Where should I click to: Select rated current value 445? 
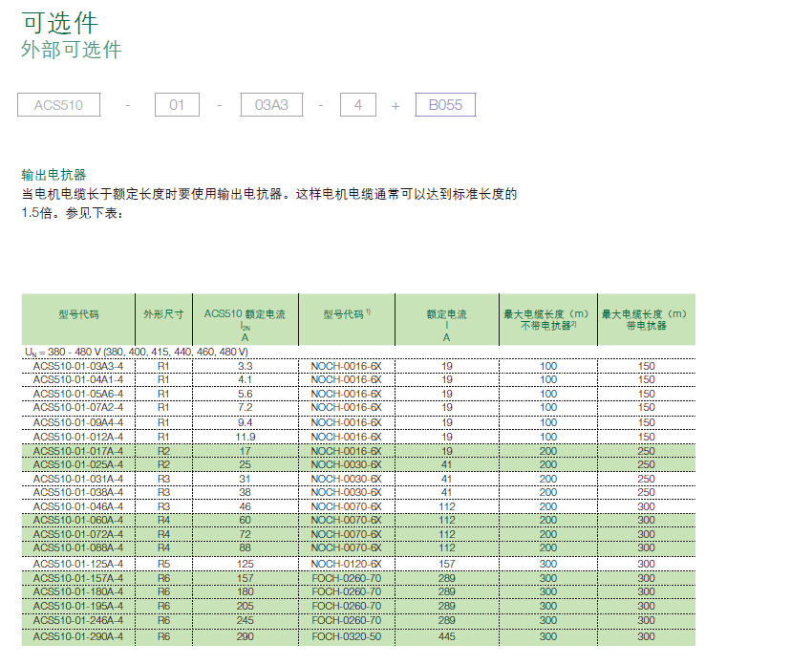click(x=447, y=636)
